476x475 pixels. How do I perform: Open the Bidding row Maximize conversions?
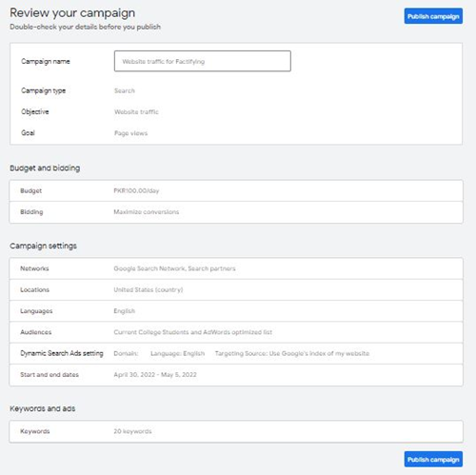236,212
